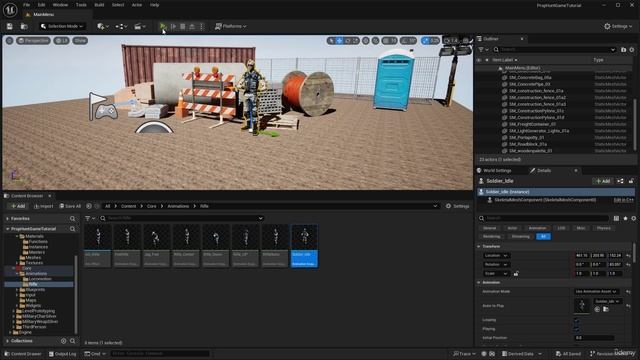Open the viewport Lit mode menu
Image resolution: width=640 pixels, height=360 pixels.
point(62,40)
